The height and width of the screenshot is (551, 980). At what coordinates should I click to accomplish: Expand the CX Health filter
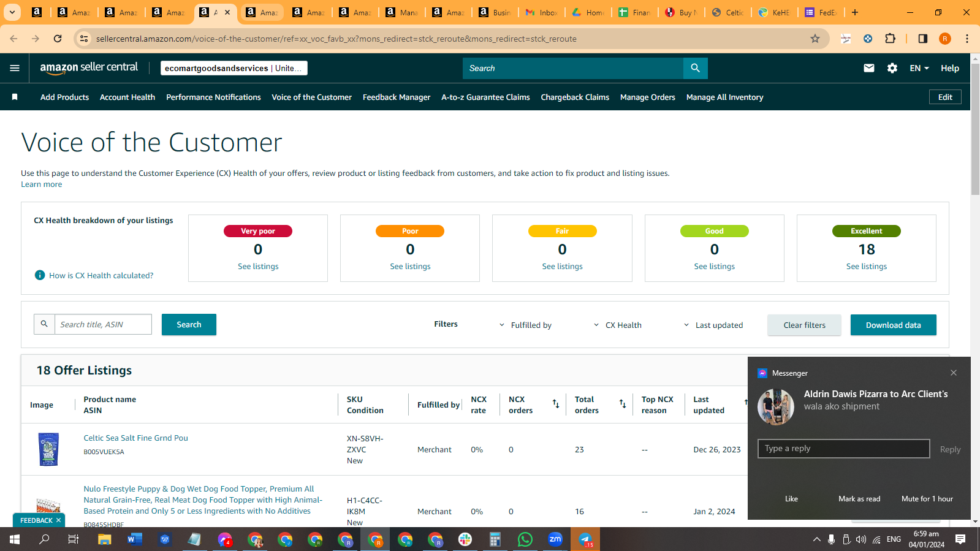coord(618,325)
